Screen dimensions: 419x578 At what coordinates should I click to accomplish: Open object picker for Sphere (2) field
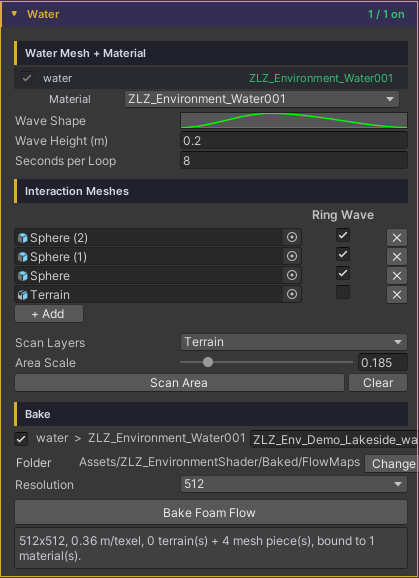point(292,237)
